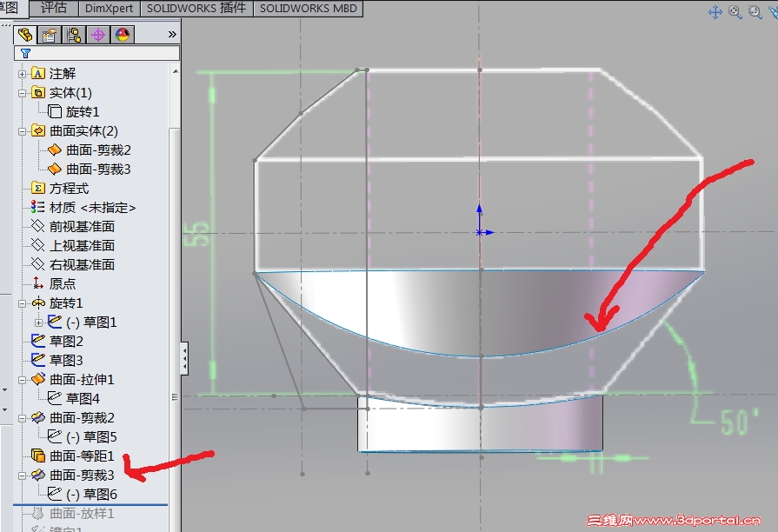Expand the (-) 草图1 sketch node
Viewport: 778px width, 532px height.
coord(39,323)
